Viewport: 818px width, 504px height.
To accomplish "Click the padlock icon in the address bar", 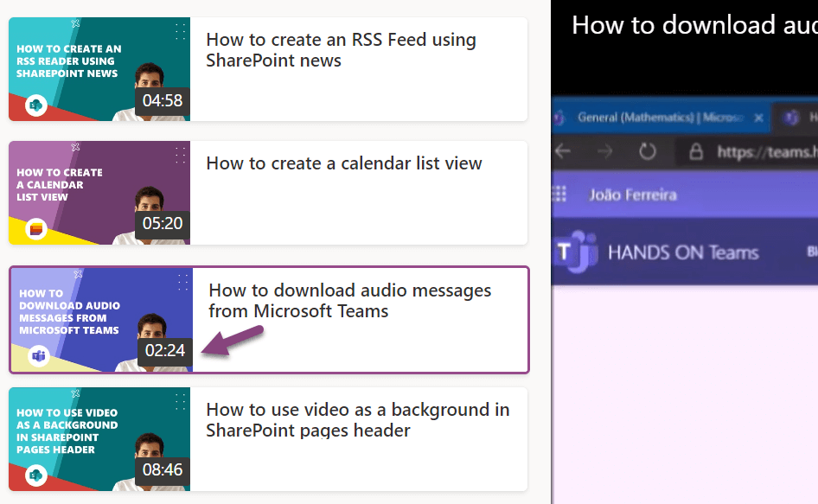I will (696, 151).
